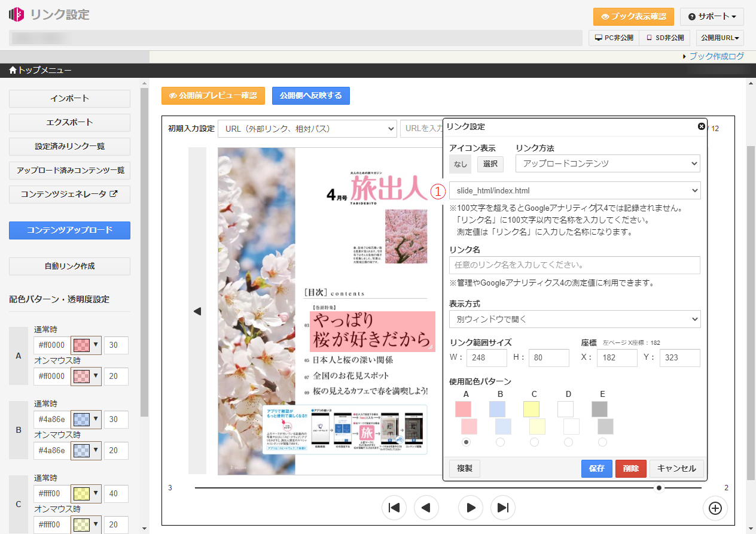756x534 pixels.
Task: Jump to last page playback icon
Action: [x=503, y=508]
